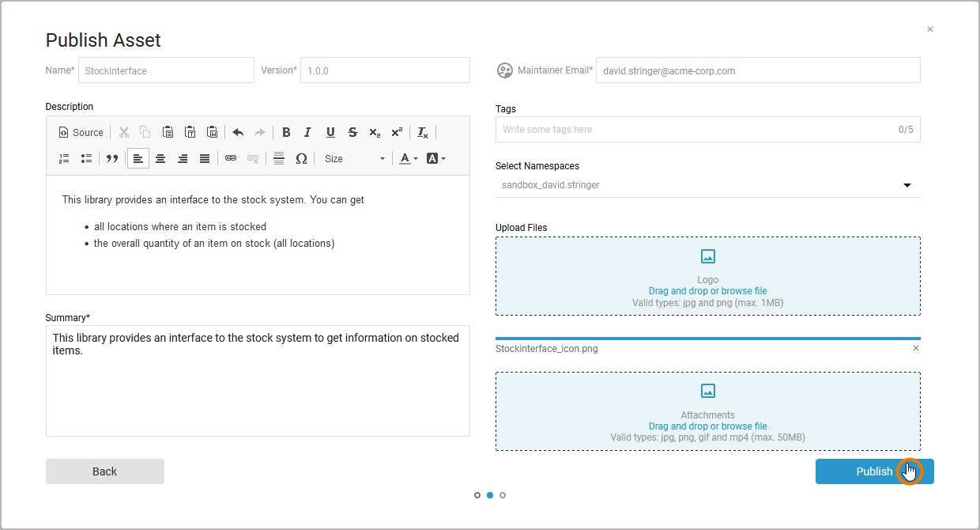Toggle center alignment for the text

click(x=160, y=158)
